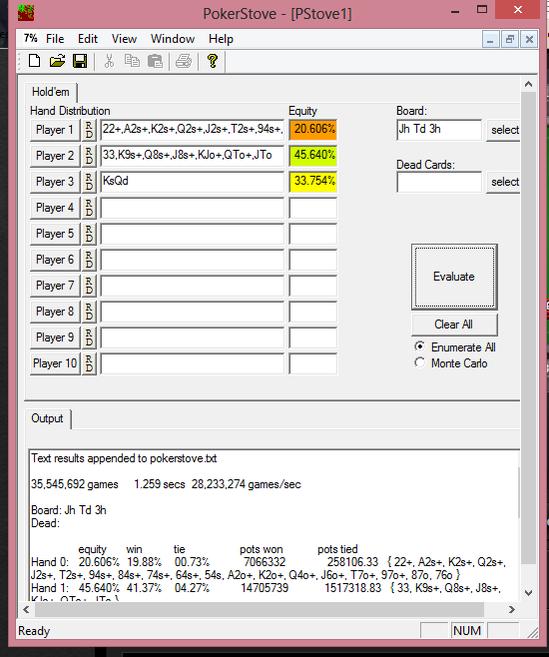Image resolution: width=549 pixels, height=657 pixels.
Task: Click the 7% document icon in menu bar
Action: [x=30, y=39]
